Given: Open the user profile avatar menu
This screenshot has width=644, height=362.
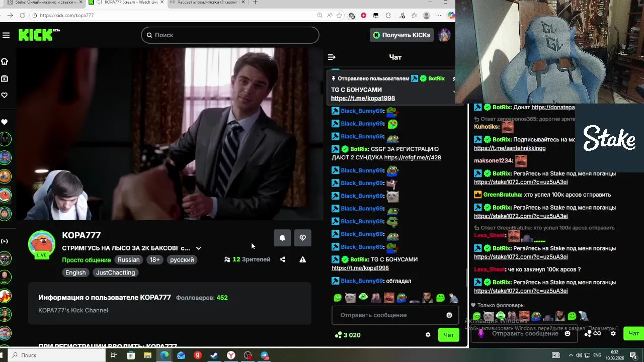Looking at the screenshot, I should [x=444, y=35].
